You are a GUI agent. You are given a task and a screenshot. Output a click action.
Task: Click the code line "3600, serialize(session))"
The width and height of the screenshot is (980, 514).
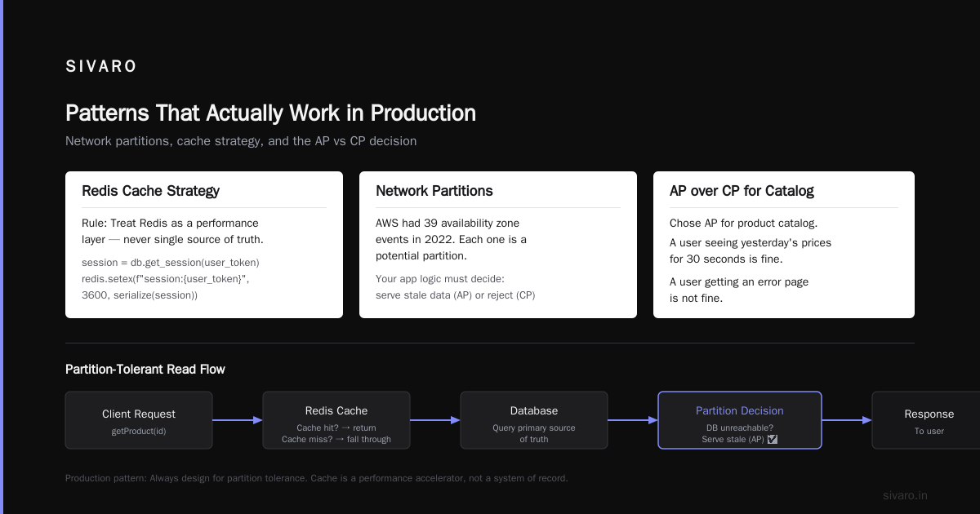tap(140, 295)
